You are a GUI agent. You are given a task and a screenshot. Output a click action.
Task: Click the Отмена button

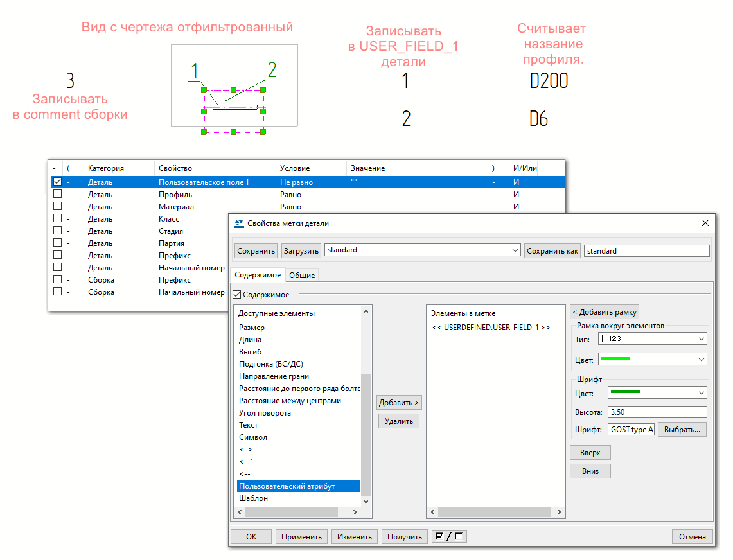[x=693, y=537]
